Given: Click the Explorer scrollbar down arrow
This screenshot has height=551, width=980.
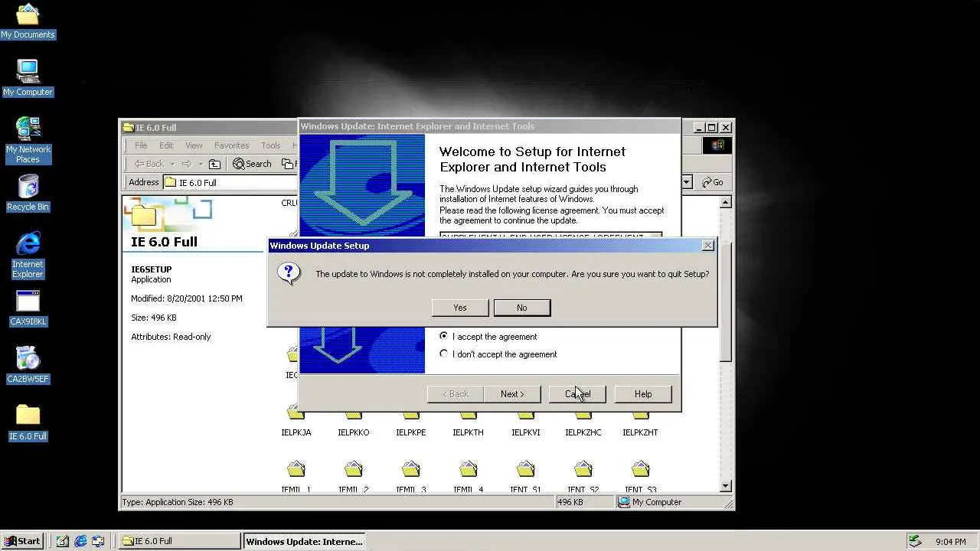Looking at the screenshot, I should click(x=726, y=487).
